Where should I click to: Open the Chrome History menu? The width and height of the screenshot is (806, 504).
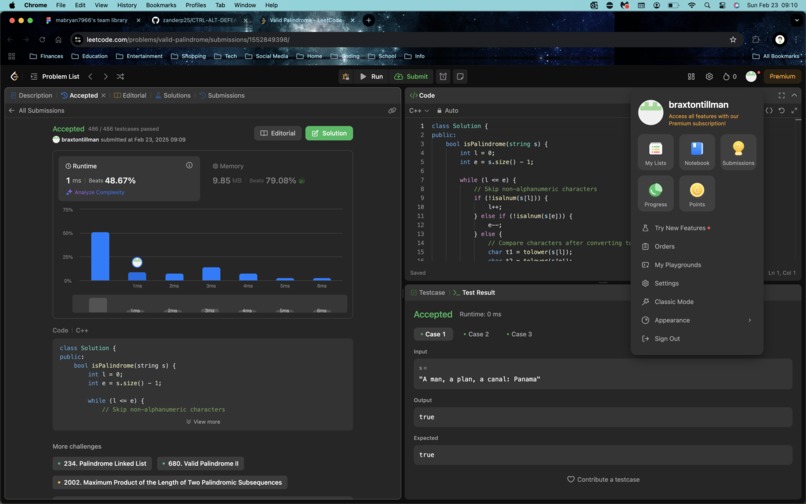126,5
